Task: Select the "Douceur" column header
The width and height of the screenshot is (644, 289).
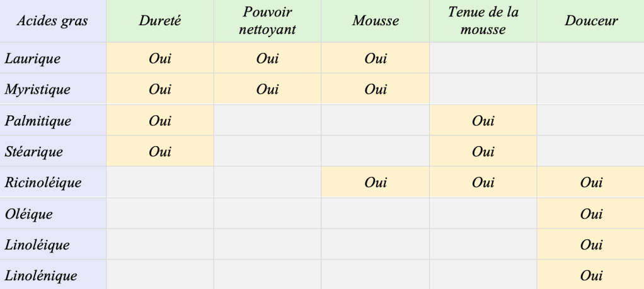Action: pos(590,21)
